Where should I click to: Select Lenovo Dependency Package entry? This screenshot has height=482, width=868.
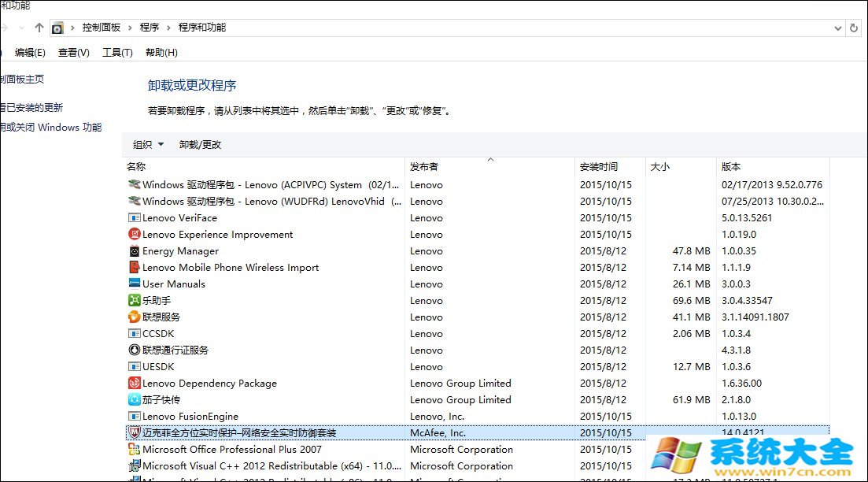[x=477, y=383]
